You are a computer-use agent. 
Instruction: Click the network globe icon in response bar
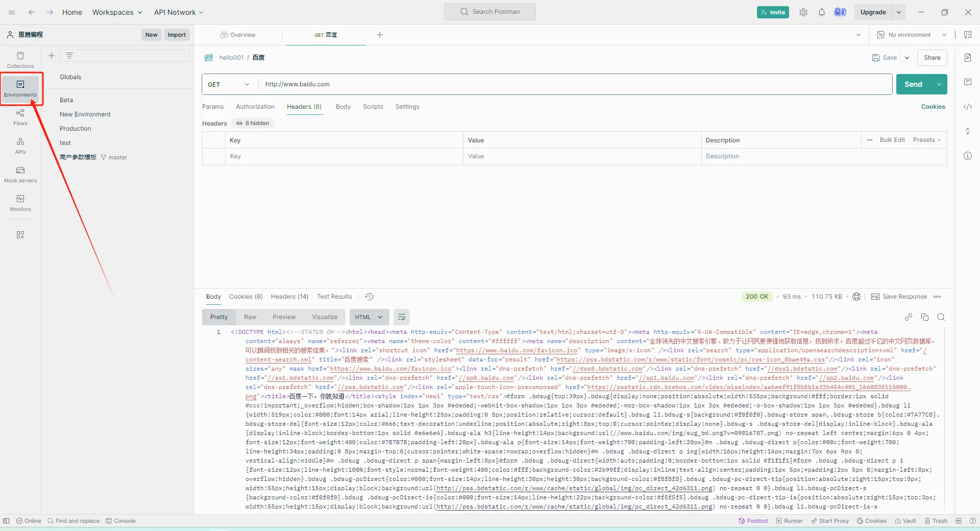pyautogui.click(x=856, y=297)
